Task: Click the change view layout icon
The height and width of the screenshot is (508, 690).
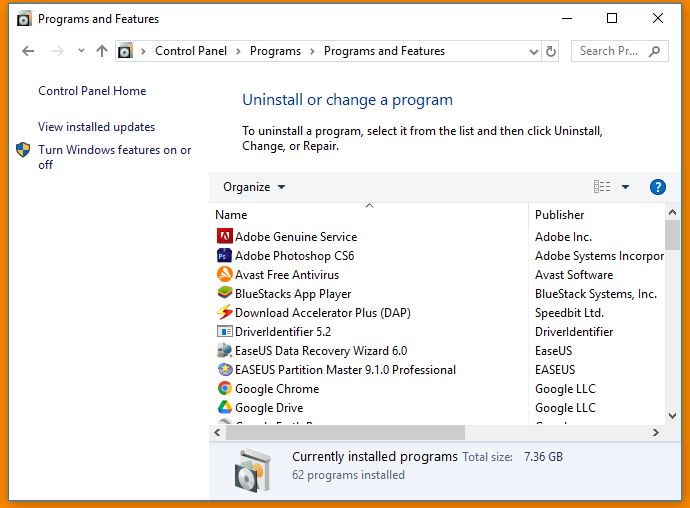Action: [x=602, y=187]
